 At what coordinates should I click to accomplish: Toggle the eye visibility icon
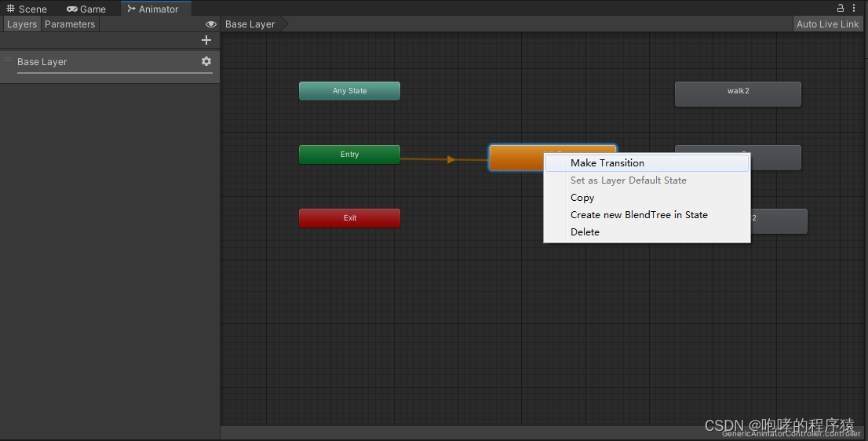[211, 24]
